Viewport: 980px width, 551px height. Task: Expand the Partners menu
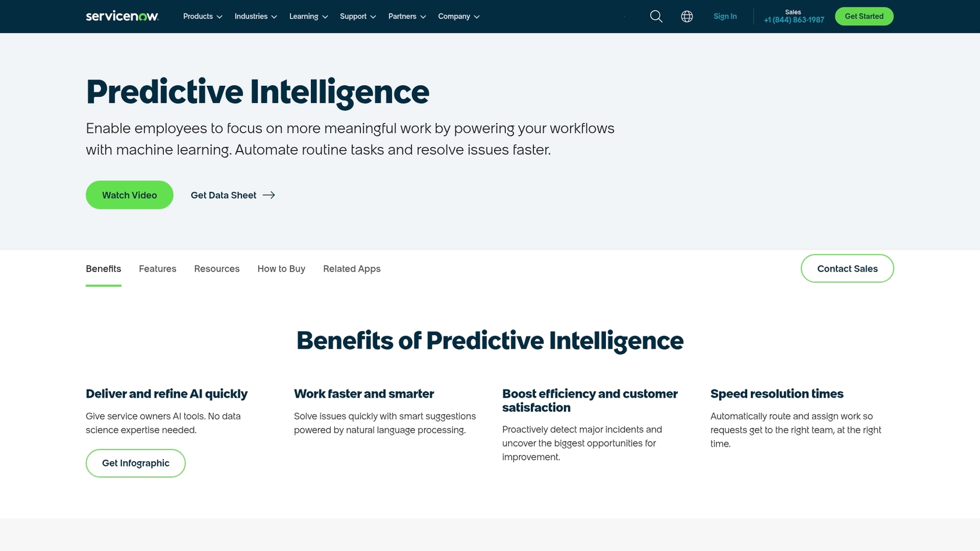click(407, 16)
